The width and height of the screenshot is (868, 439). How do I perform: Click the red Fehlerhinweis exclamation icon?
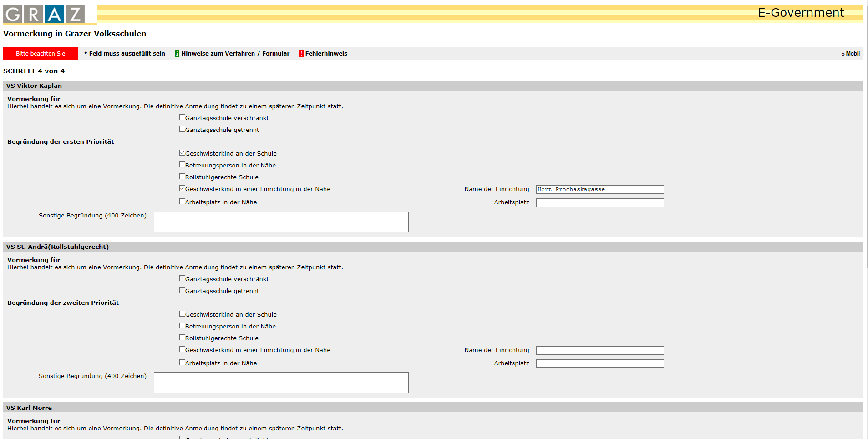[x=301, y=54]
